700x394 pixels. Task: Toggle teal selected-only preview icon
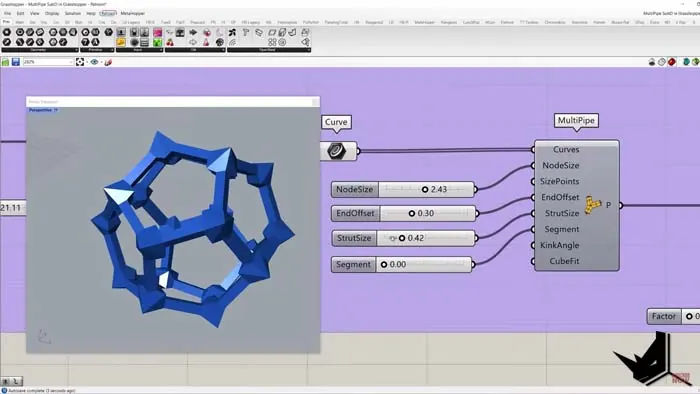[687, 62]
